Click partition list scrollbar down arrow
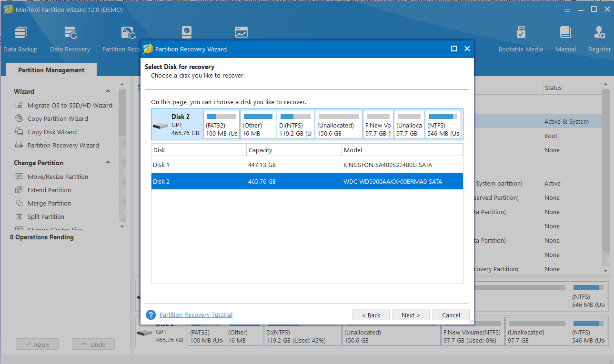 (x=606, y=270)
